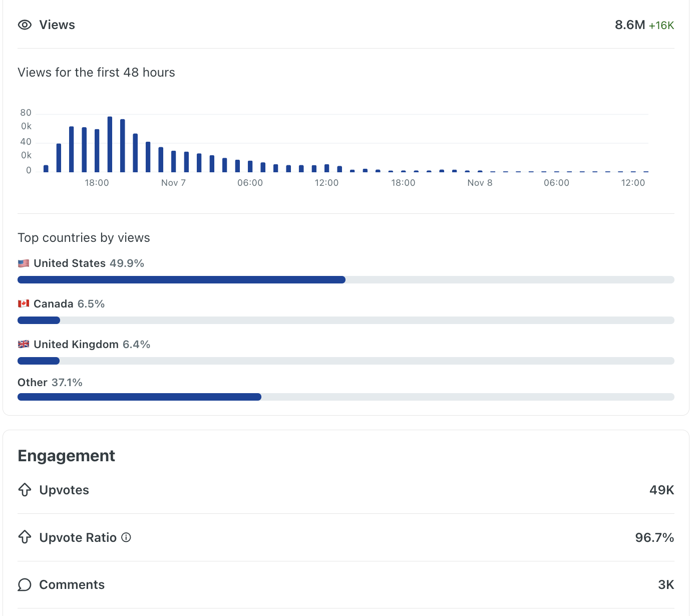
Task: Click the Nov 8 axis label
Action: coord(480,183)
